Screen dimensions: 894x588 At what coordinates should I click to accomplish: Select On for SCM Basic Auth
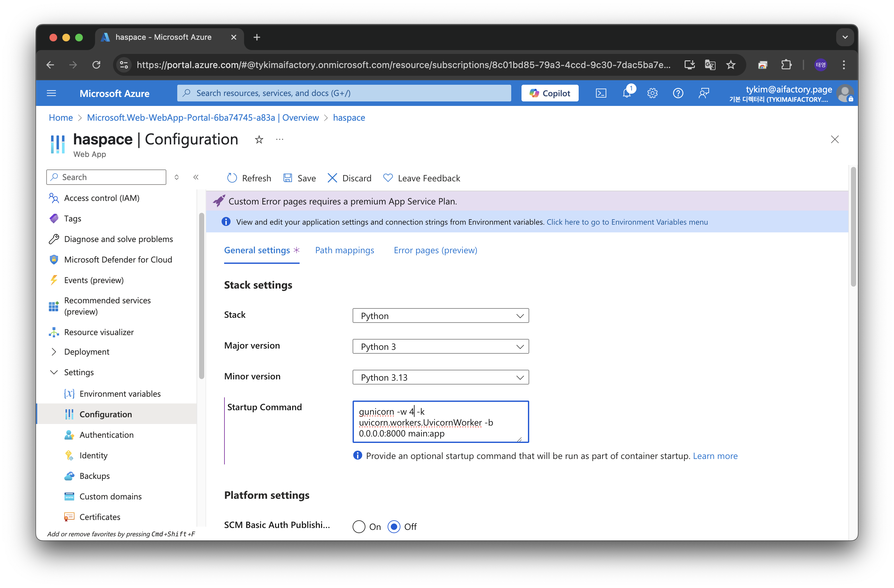[x=359, y=526]
